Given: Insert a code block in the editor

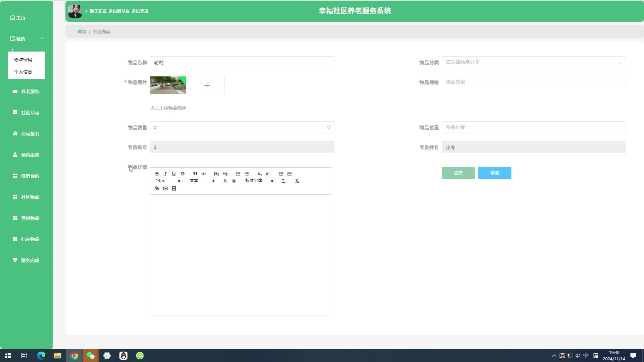Looking at the screenshot, I should coord(204,174).
